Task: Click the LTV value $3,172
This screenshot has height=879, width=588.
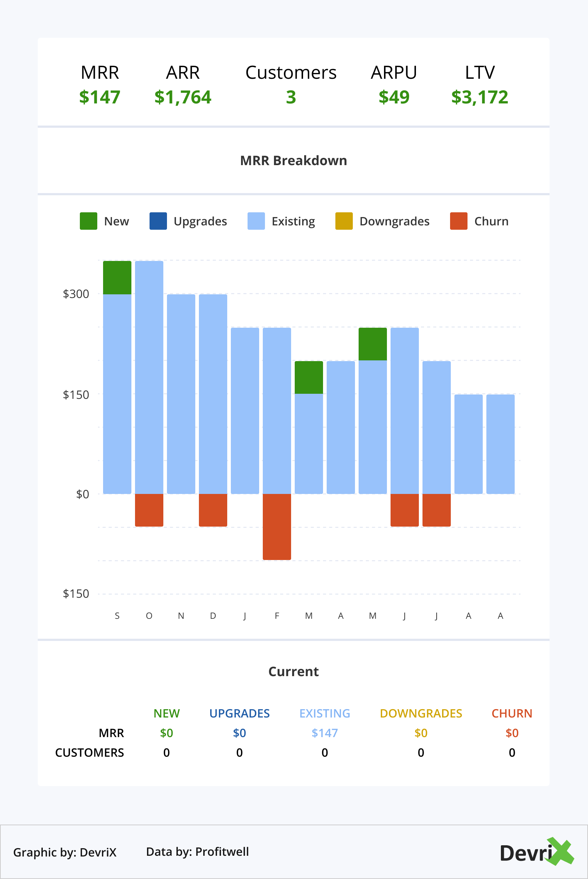Action: tap(480, 98)
